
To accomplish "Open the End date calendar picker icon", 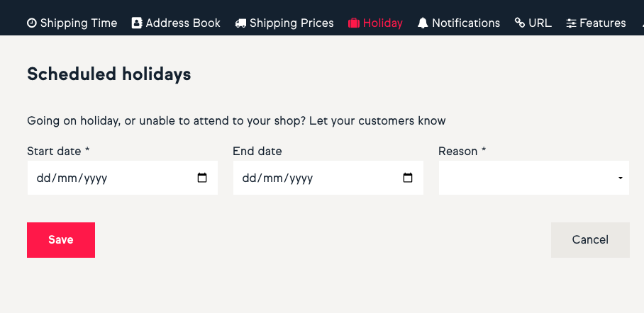I will [x=407, y=178].
